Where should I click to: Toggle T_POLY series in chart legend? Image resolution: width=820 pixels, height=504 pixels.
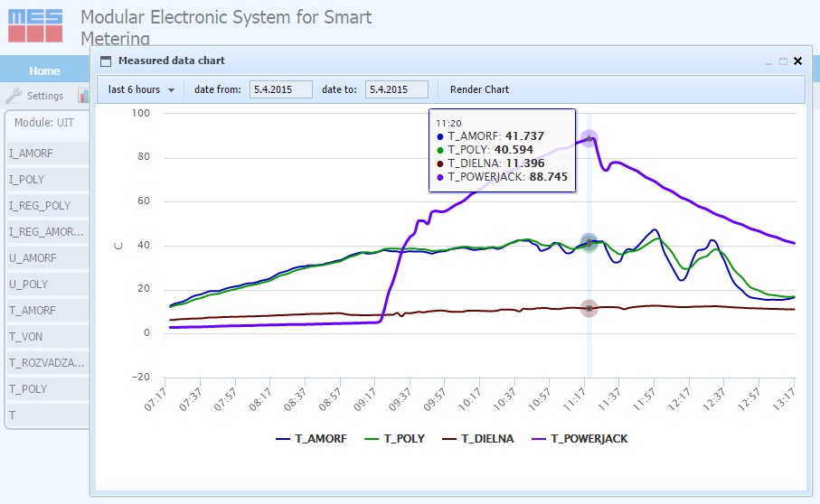click(x=395, y=439)
